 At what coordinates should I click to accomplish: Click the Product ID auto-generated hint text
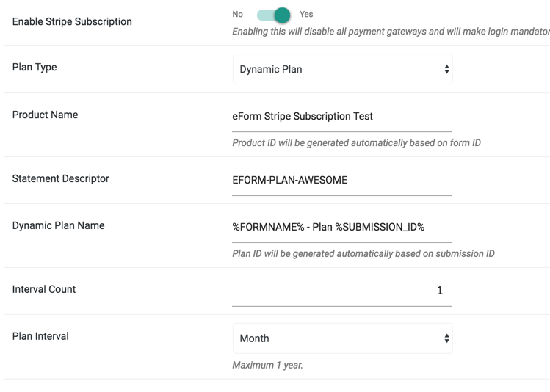[x=356, y=143]
